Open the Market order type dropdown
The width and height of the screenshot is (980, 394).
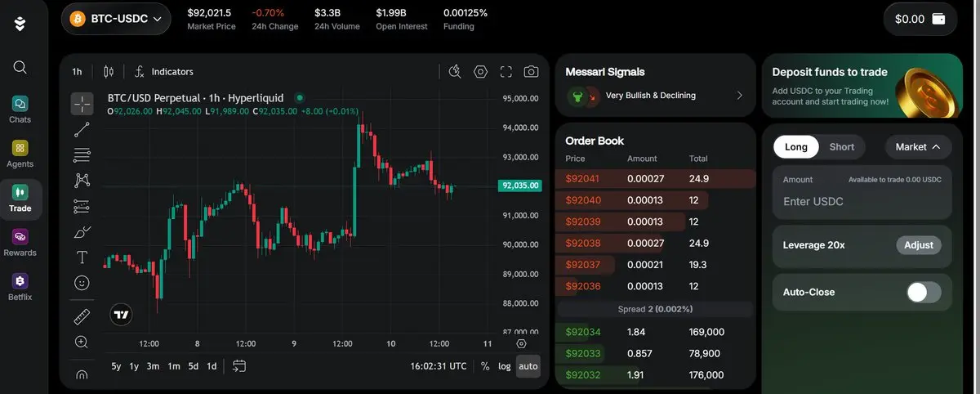click(918, 147)
